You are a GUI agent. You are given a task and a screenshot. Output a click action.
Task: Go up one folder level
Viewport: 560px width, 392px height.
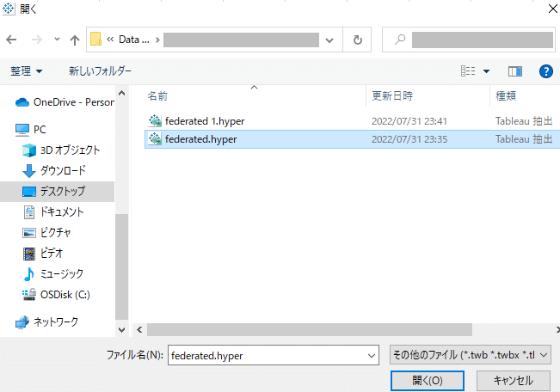[x=75, y=40]
